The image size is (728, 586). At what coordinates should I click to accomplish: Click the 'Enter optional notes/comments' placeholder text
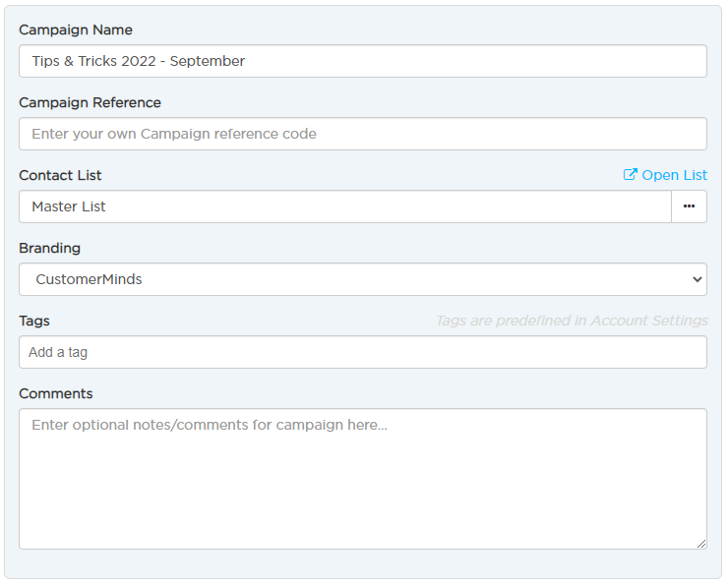coord(210,425)
